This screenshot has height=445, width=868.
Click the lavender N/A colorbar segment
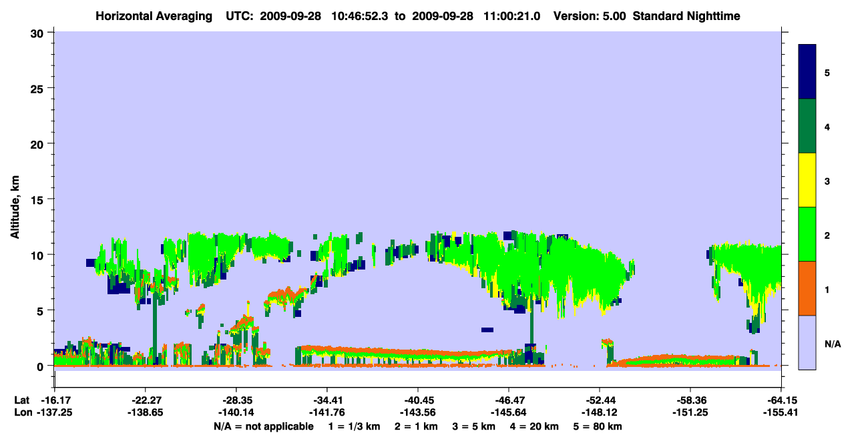point(807,342)
